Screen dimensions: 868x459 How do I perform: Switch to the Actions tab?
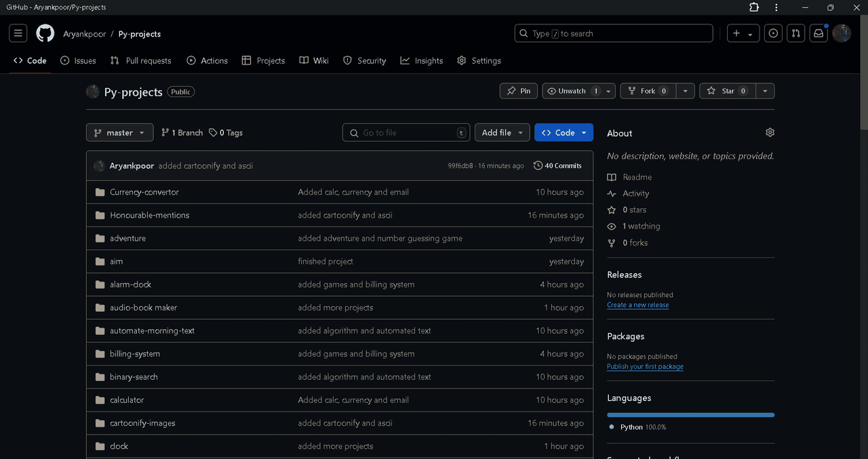click(x=208, y=60)
